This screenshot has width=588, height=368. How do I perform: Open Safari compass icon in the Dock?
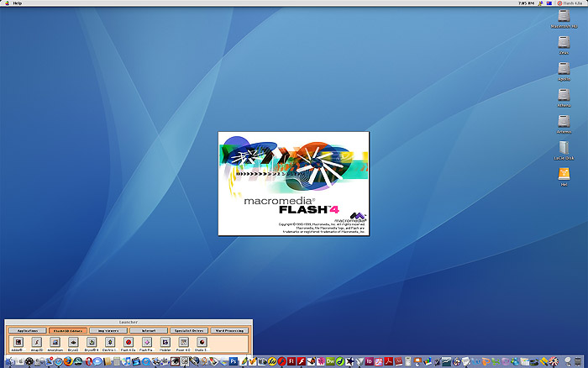pos(59,361)
